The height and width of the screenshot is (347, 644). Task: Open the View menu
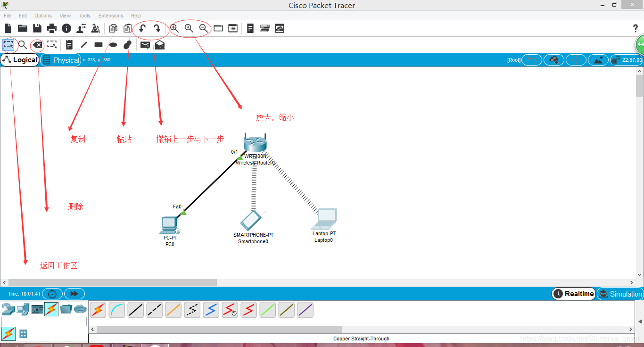65,16
